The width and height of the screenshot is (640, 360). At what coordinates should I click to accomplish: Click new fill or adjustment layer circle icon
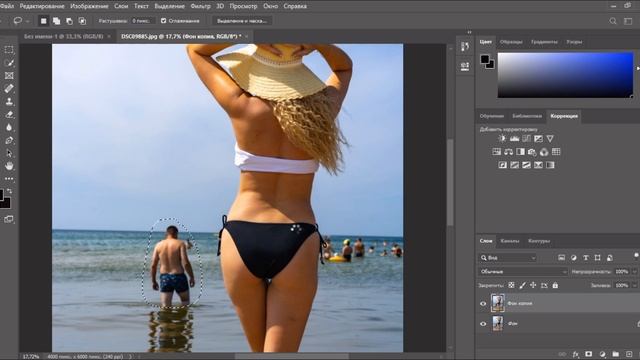click(x=602, y=354)
